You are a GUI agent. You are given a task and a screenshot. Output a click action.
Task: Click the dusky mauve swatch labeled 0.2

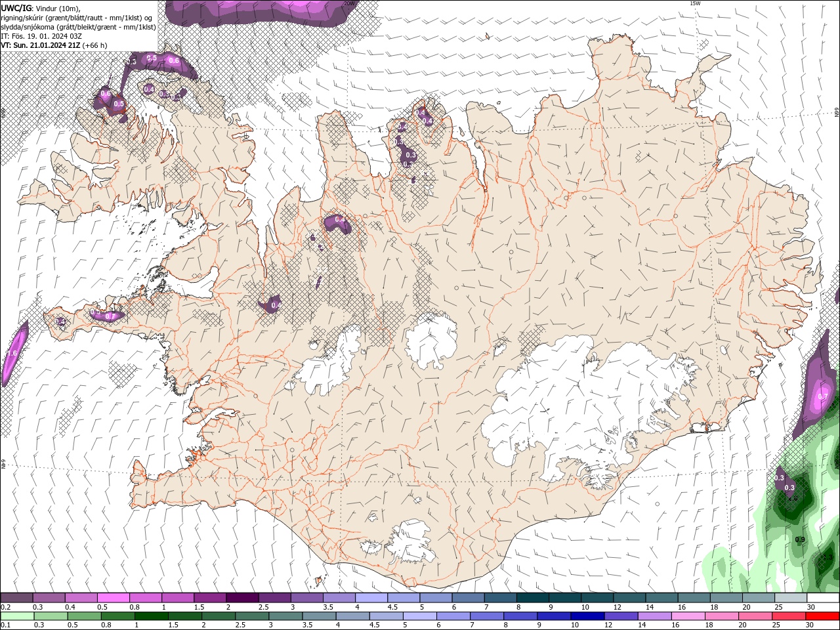pos(16,598)
